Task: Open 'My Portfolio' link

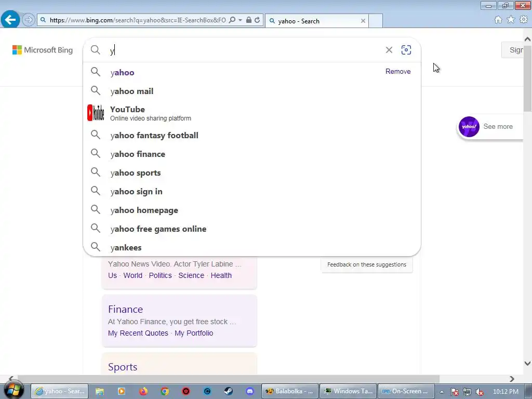Action: 194,333
